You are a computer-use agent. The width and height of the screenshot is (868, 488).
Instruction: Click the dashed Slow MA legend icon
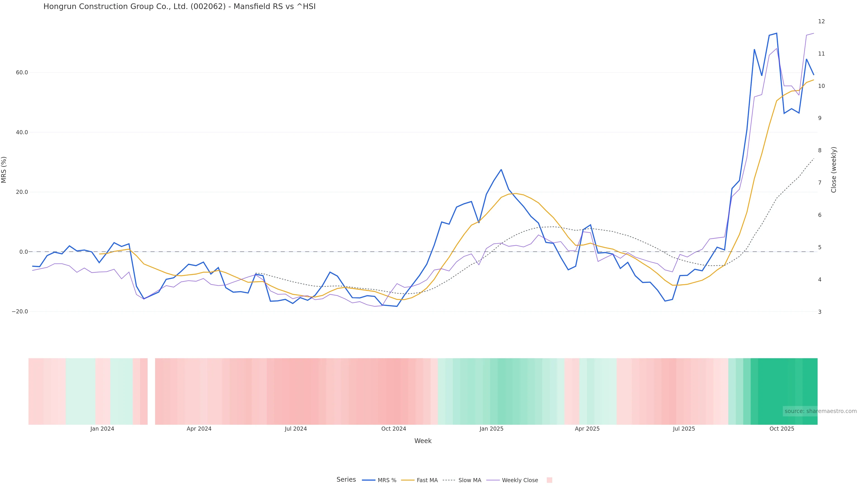[x=449, y=480]
